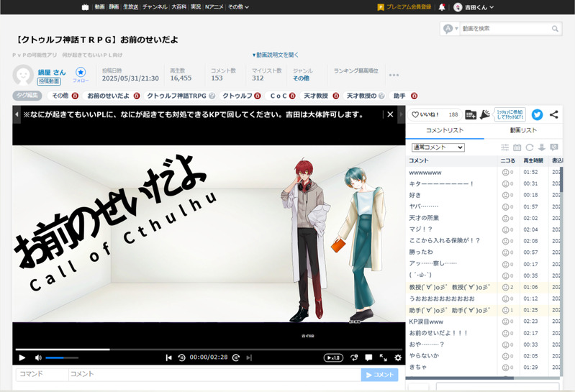Open the 天才教授 tag link

click(316, 96)
